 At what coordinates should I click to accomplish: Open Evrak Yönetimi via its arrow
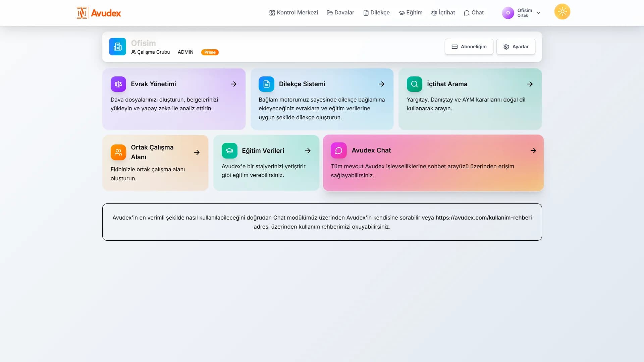click(x=234, y=84)
